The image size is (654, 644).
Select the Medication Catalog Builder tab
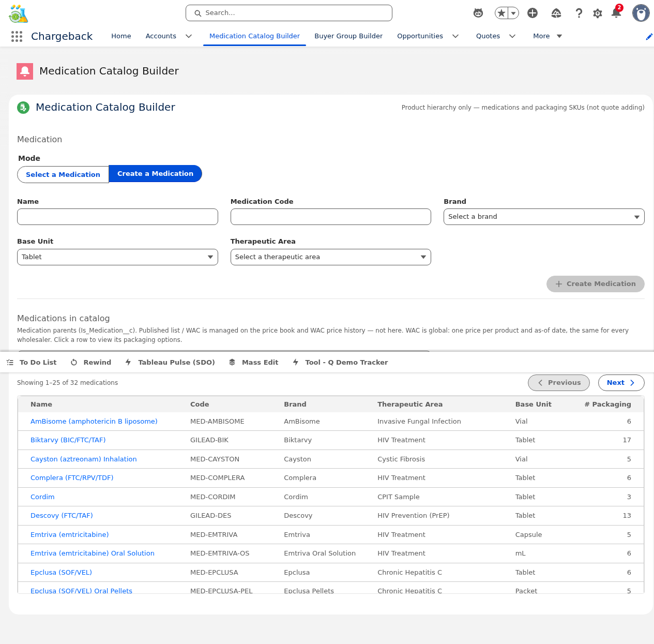pos(254,36)
